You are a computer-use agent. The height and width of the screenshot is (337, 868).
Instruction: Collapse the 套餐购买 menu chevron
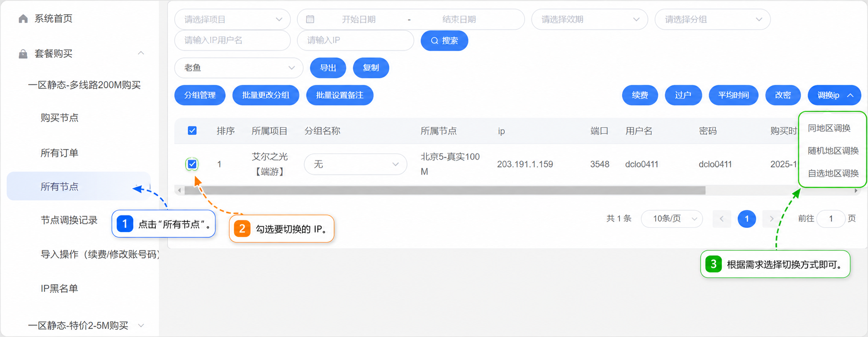click(141, 53)
